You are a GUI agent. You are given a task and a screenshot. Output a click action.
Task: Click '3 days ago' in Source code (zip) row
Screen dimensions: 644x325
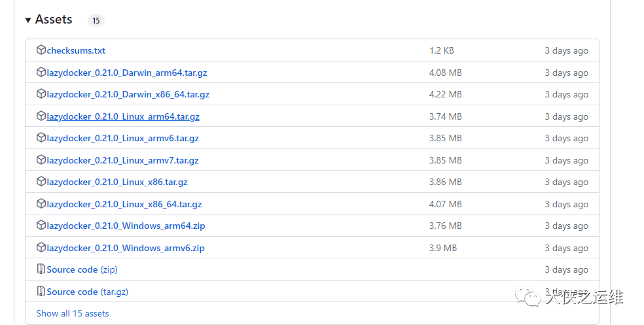click(x=566, y=269)
